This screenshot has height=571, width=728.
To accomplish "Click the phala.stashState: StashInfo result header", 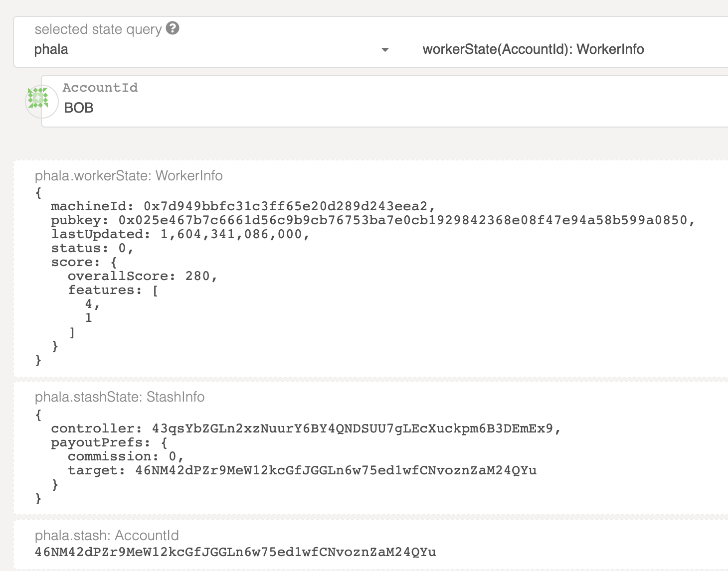I will point(120,397).
